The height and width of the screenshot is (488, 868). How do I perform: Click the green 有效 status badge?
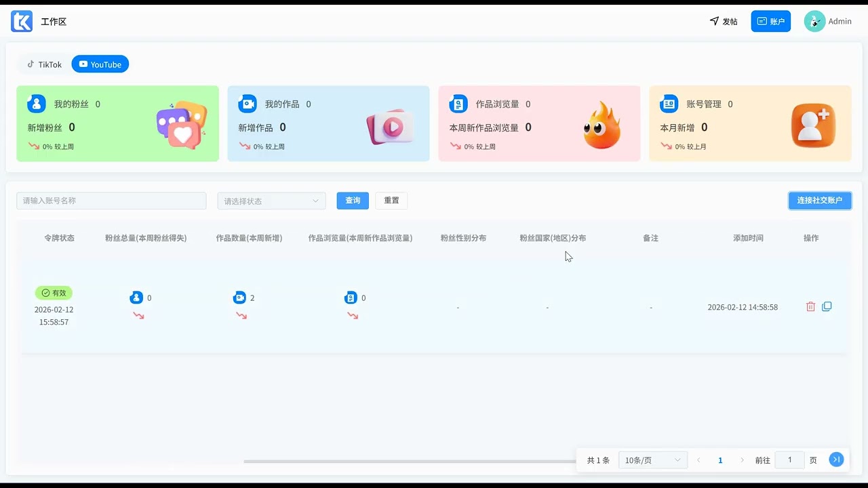pyautogui.click(x=54, y=293)
